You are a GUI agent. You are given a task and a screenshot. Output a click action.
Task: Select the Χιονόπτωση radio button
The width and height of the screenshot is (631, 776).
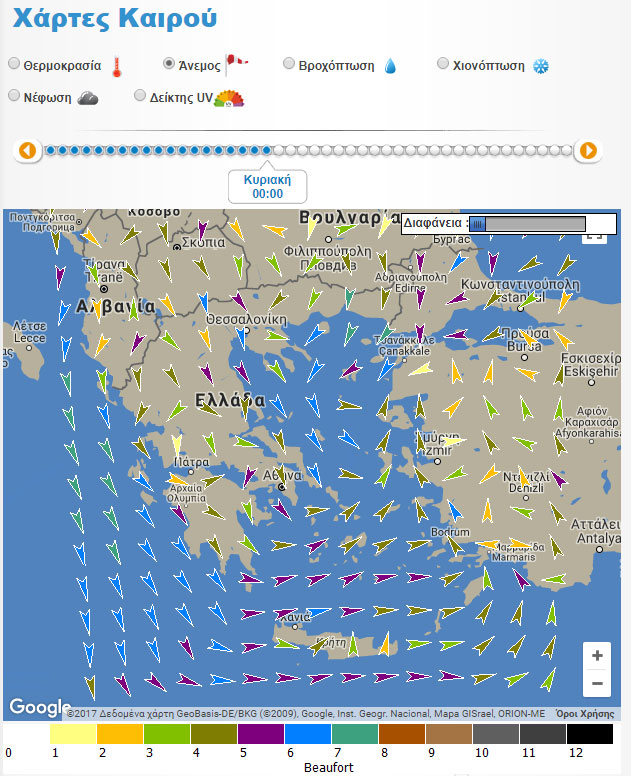(442, 63)
